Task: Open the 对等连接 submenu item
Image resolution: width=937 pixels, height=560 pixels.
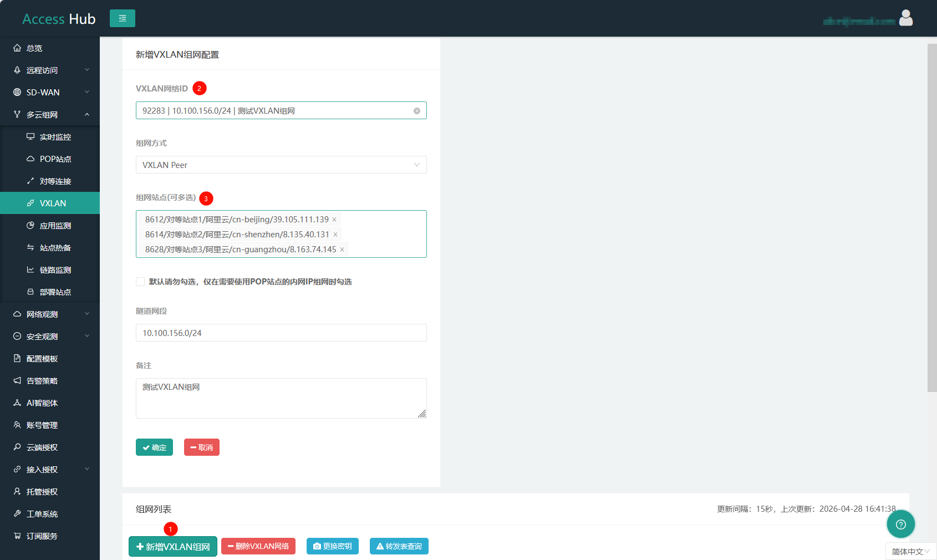Action: coord(50,181)
